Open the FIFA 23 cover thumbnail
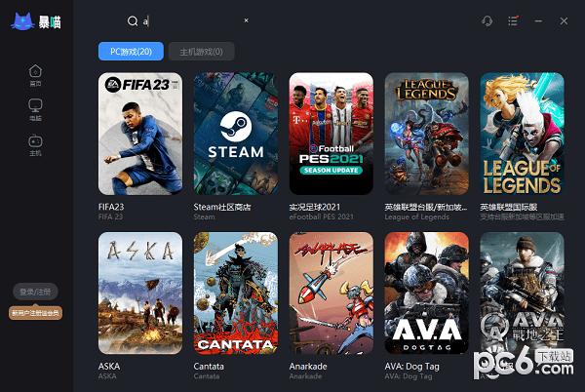The height and width of the screenshot is (392, 585). pos(140,134)
